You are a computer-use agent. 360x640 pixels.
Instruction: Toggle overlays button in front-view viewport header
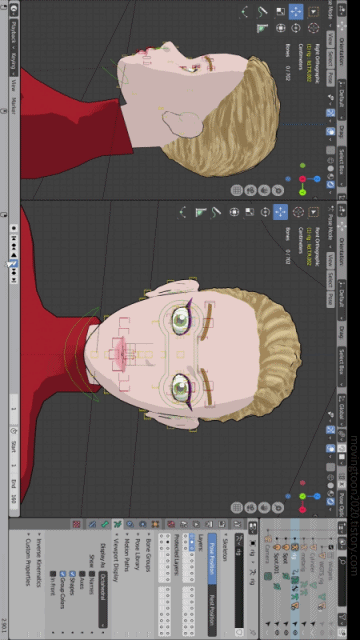(x=331, y=449)
